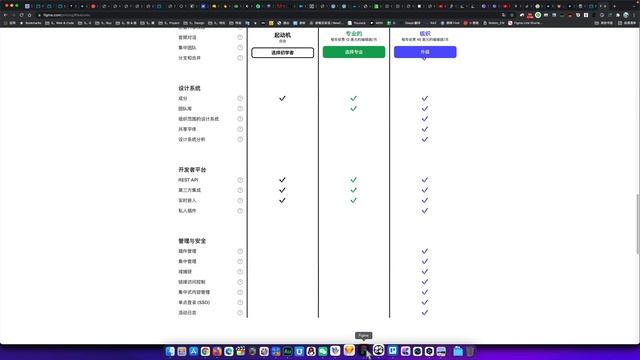The image size is (640, 360).
Task: Click the green 选择专业 button
Action: pos(354,52)
